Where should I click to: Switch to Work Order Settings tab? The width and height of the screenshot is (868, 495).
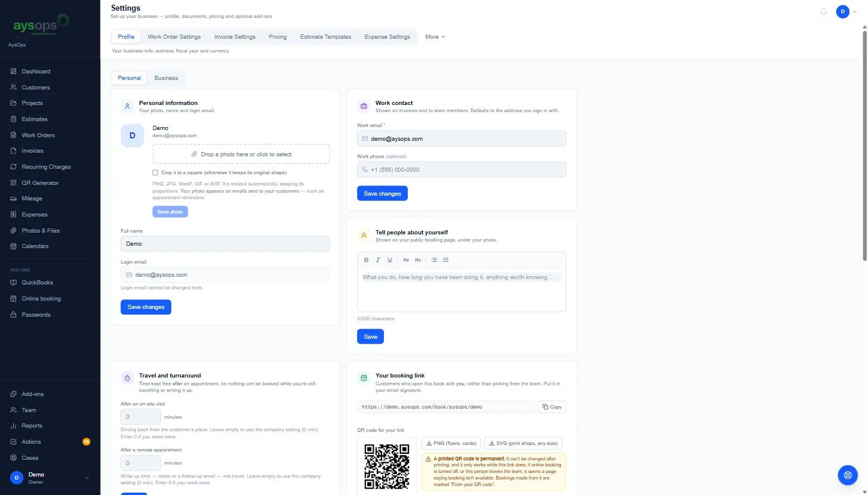(174, 37)
